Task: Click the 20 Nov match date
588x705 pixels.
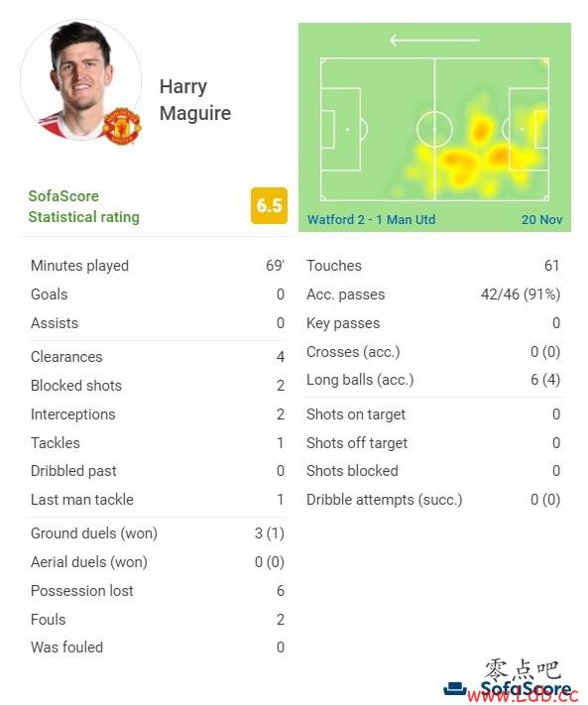Action: pos(541,219)
